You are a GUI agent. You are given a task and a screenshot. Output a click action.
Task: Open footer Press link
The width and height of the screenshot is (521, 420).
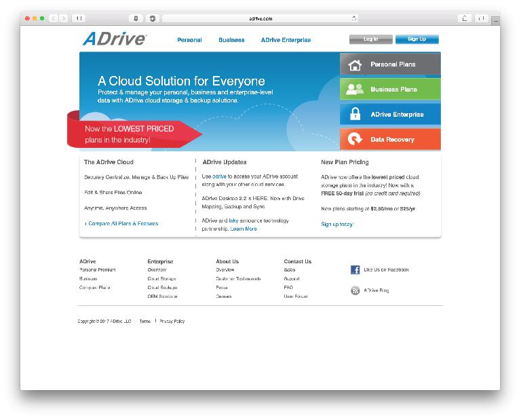[x=222, y=288]
